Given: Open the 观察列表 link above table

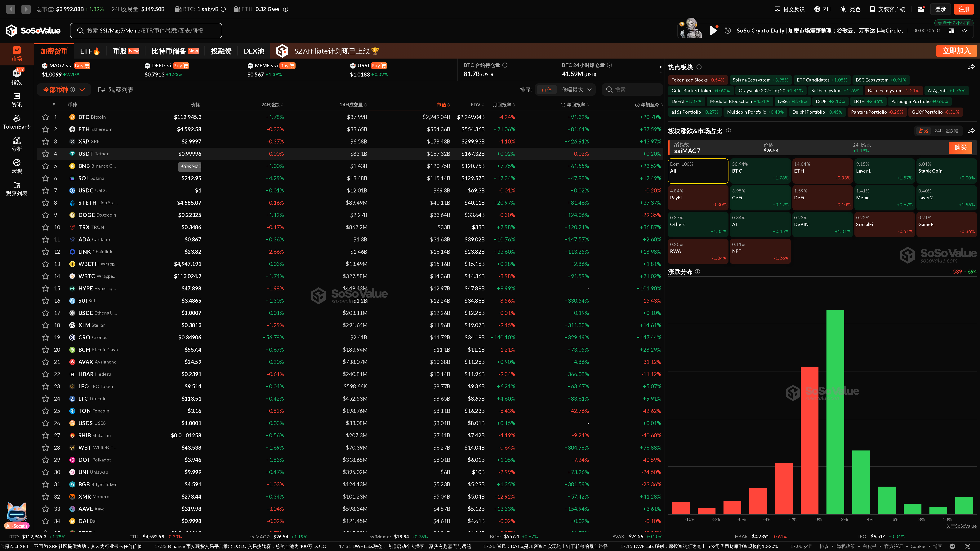Looking at the screenshot, I should [116, 90].
